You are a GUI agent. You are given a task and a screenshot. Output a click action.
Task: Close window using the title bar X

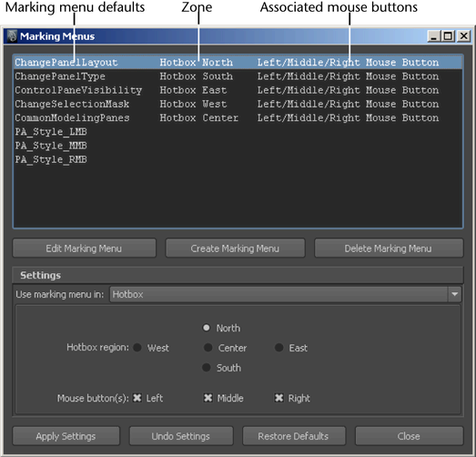[463, 36]
